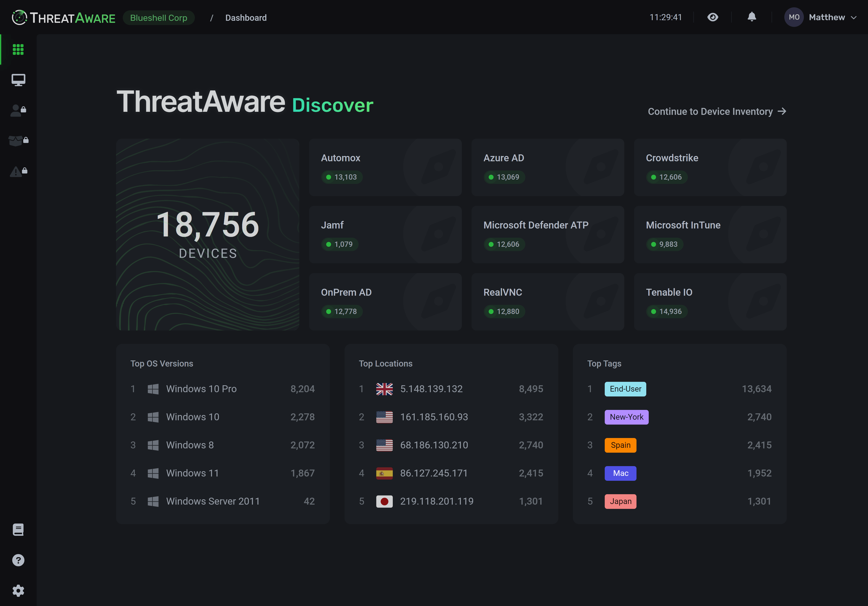Open the Microsoft InTune connector card
The height and width of the screenshot is (606, 868).
click(x=710, y=234)
